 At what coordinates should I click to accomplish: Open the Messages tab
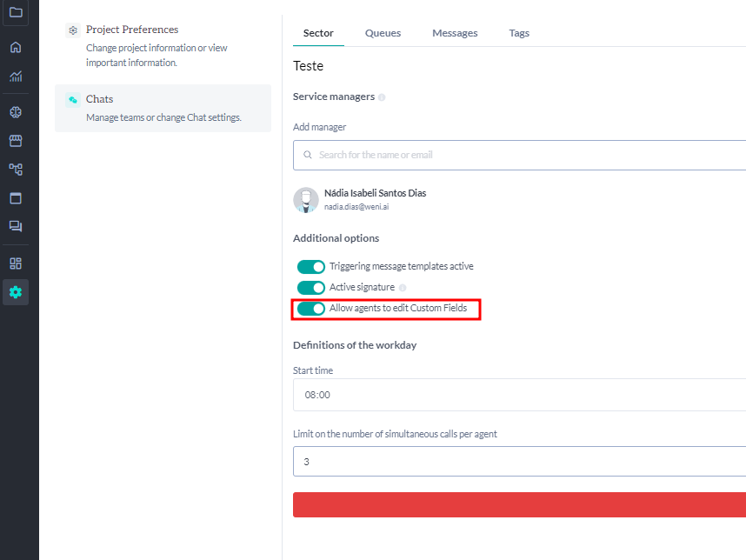coord(455,32)
